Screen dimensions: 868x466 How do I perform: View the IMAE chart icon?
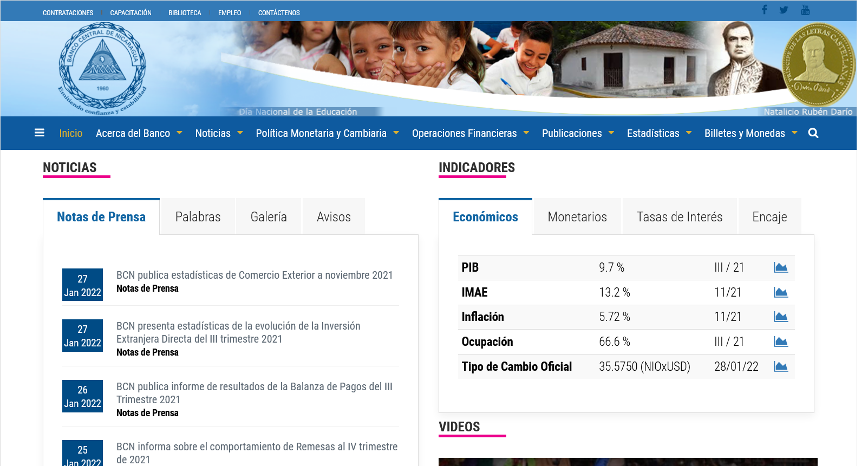[x=780, y=292]
